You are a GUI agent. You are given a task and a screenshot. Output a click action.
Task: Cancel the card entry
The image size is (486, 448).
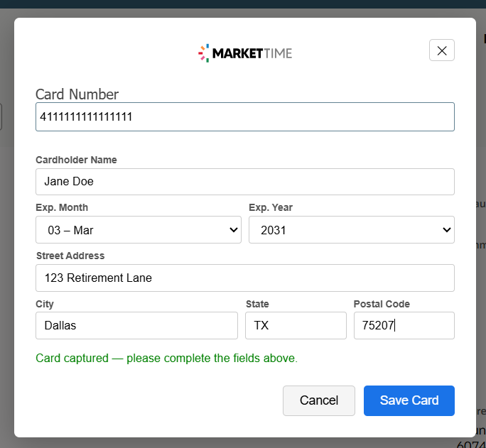pos(318,400)
